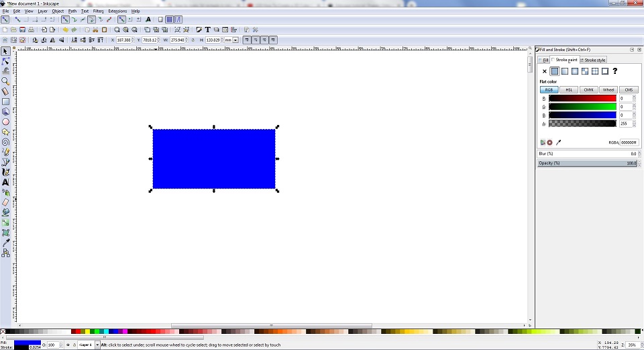Click Raise selection to top icon
The image size is (644, 350).
(100, 40)
